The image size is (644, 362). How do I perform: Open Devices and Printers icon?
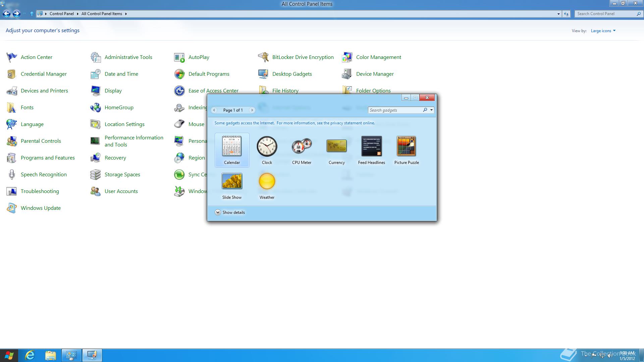12,91
